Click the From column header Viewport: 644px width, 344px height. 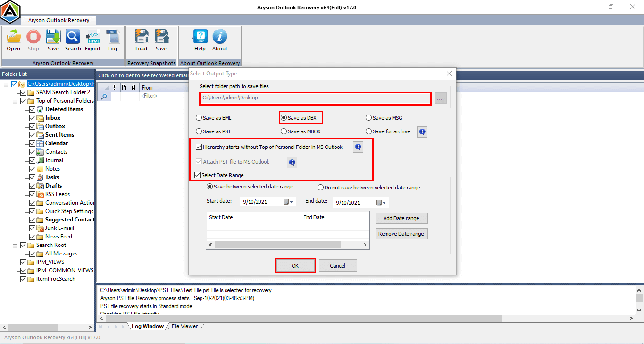[x=147, y=88]
